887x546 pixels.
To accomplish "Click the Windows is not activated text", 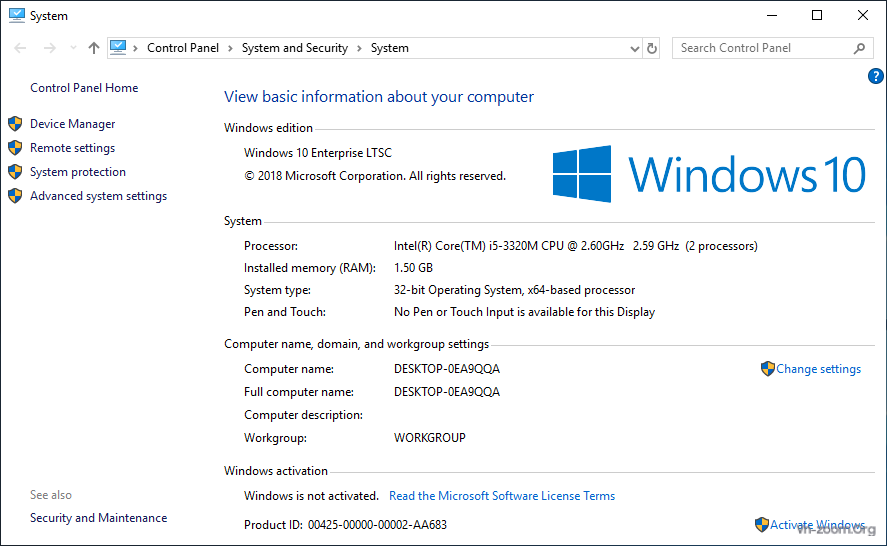I will pos(311,496).
